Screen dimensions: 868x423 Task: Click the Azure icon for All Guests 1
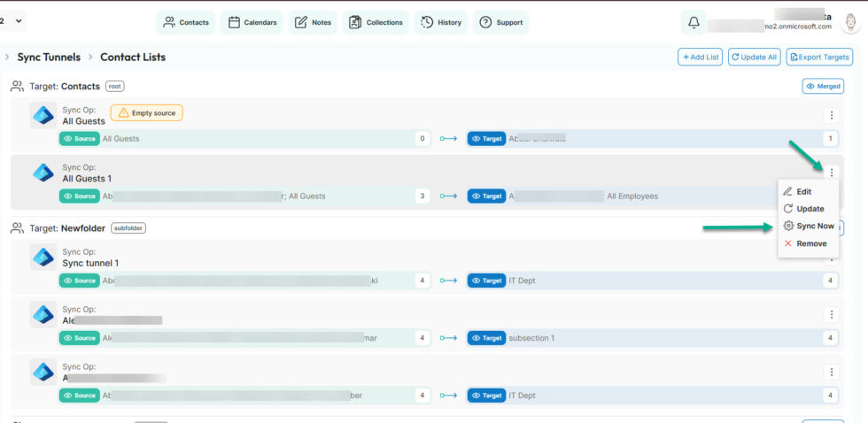coord(43,173)
